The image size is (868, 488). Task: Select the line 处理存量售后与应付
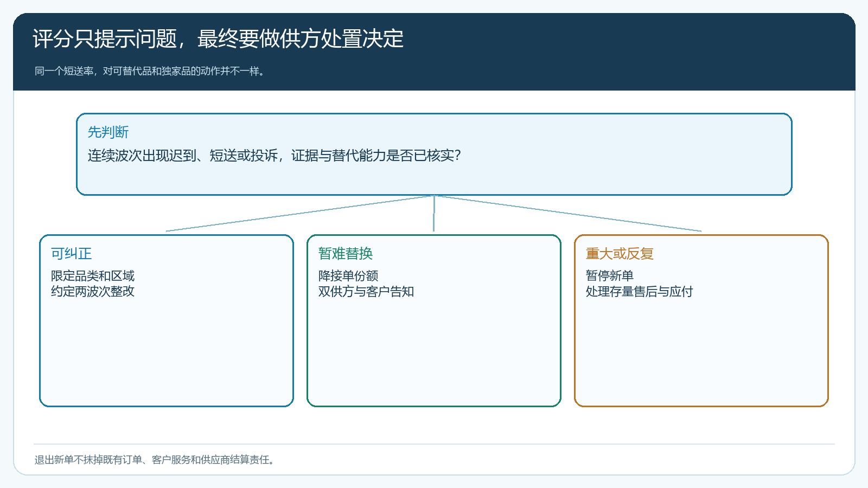pyautogui.click(x=640, y=292)
